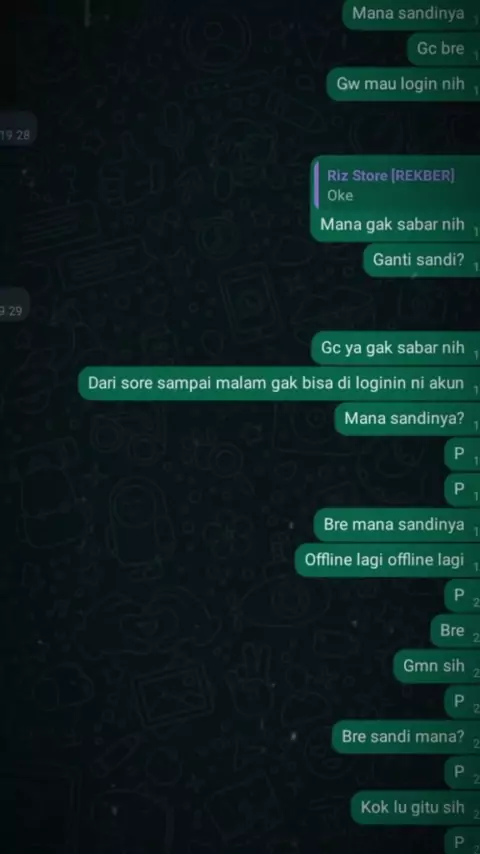The width and height of the screenshot is (480, 854).
Task: Tap the "Kok lu gitu sih" bubble
Action: coord(415,807)
